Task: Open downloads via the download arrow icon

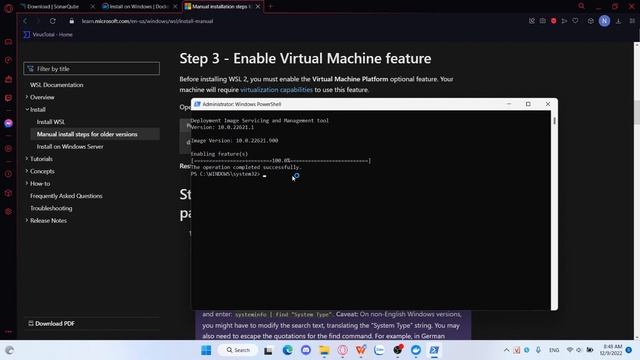Action: tap(618, 21)
